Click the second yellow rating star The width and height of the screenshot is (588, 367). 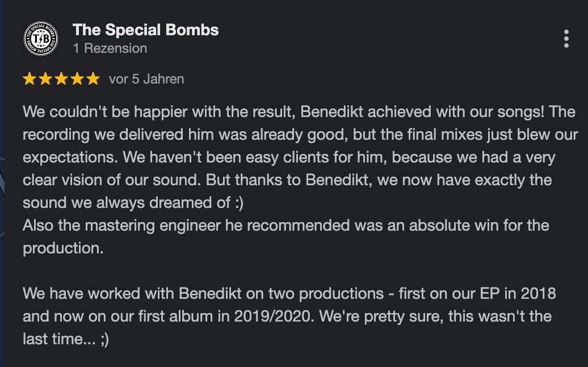tap(45, 79)
